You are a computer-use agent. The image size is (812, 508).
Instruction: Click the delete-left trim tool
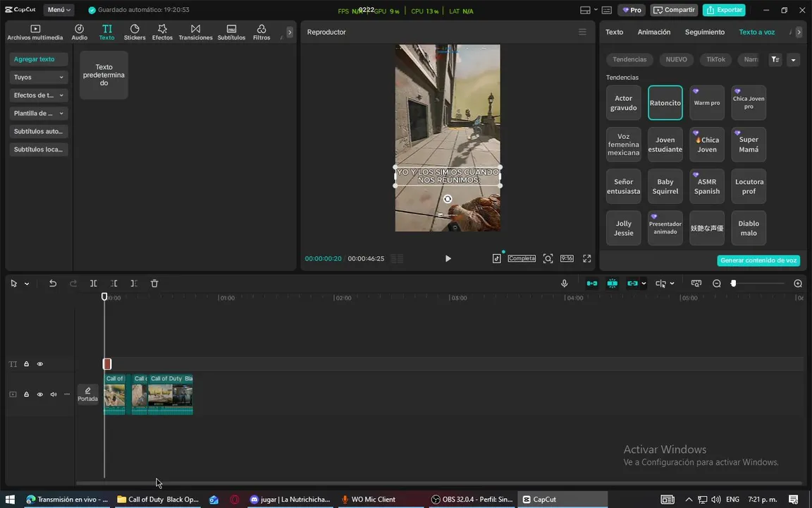pyautogui.click(x=113, y=284)
